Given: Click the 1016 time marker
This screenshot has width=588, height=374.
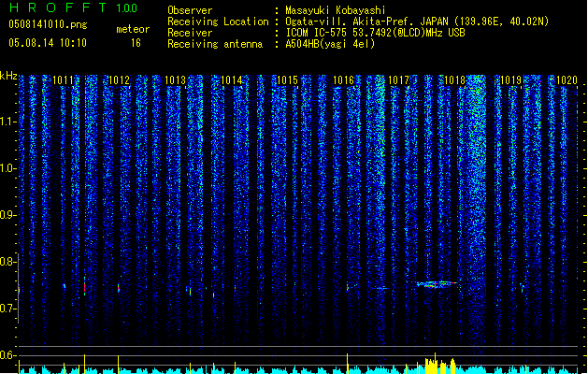Looking at the screenshot, I should 343,80.
